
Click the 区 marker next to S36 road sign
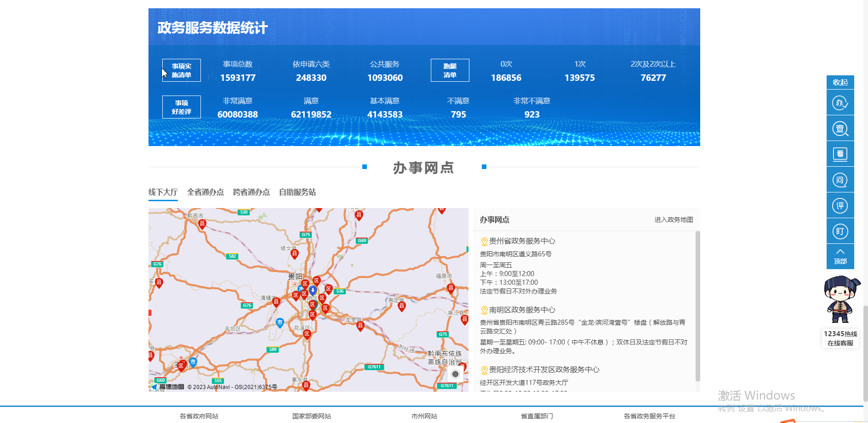328,289
